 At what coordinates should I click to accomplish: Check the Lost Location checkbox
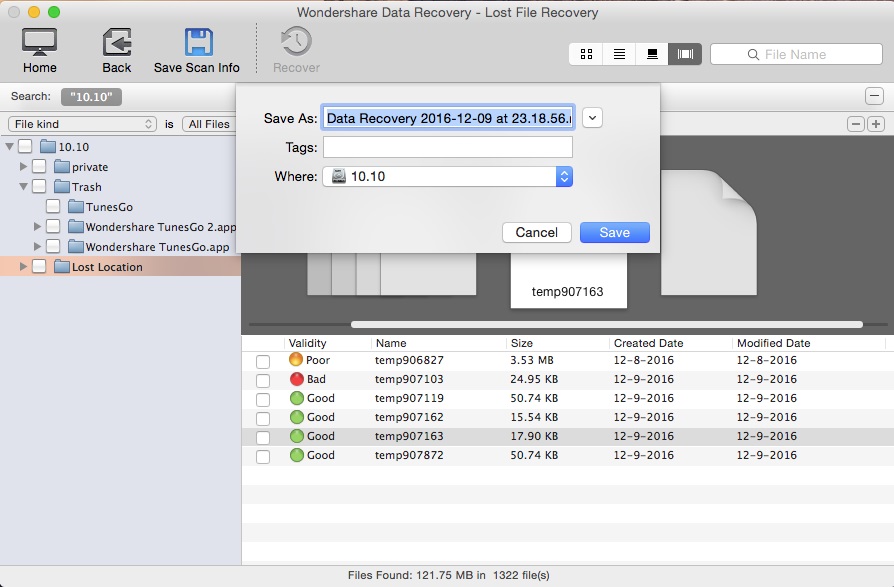tap(39, 266)
